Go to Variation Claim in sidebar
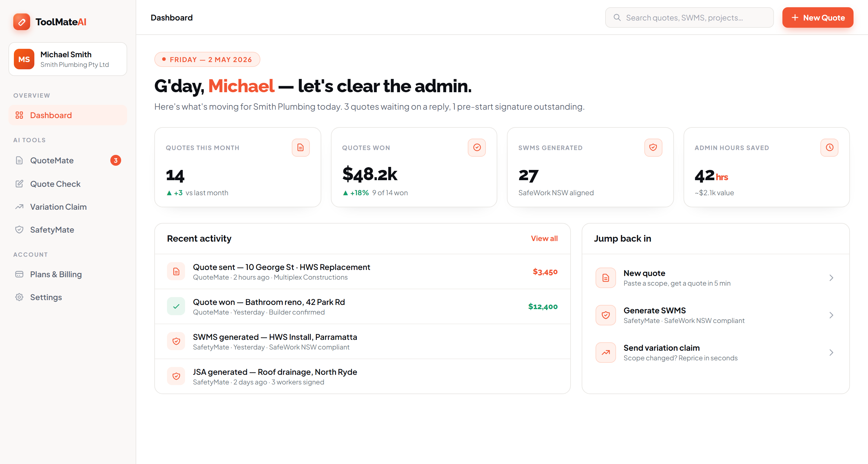The height and width of the screenshot is (464, 868). pos(68,207)
